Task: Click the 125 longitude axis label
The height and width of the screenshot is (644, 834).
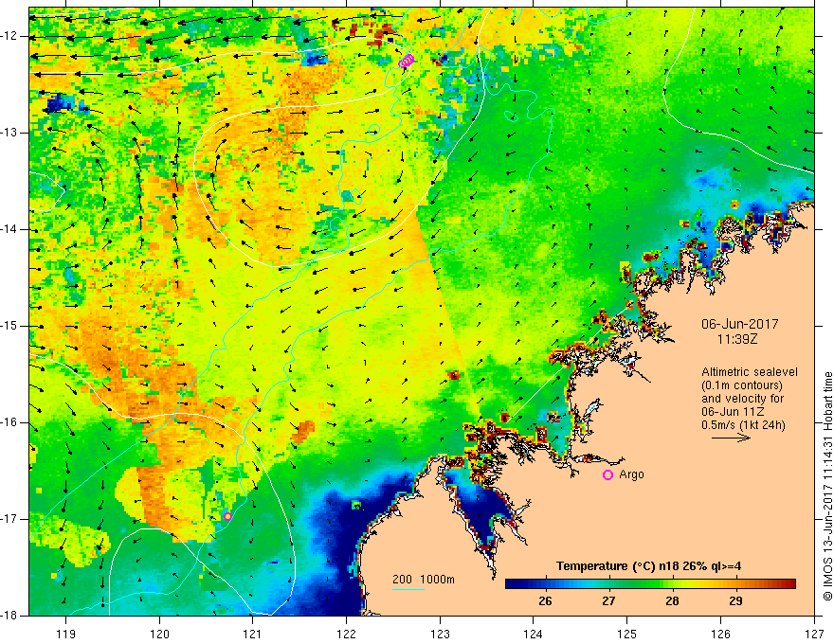Action: point(627,634)
